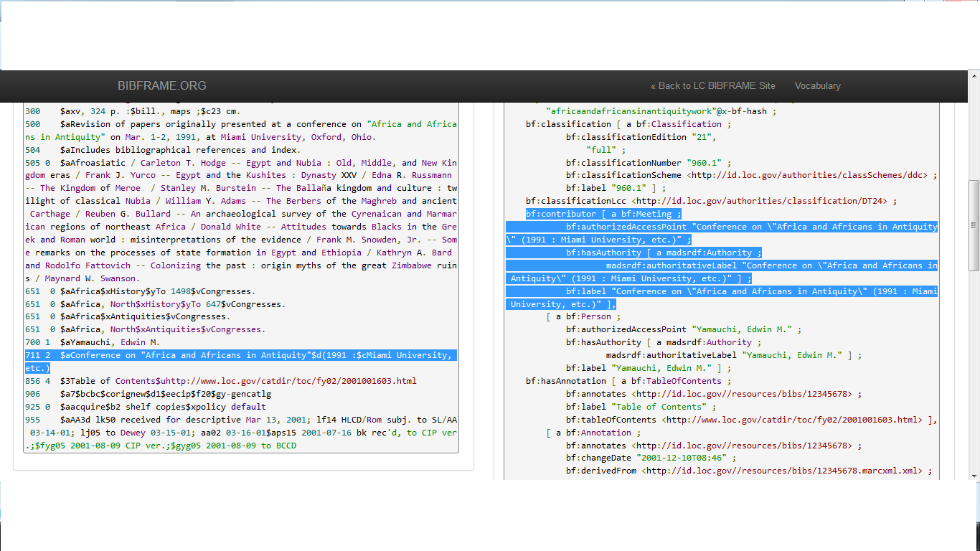Click the vertical page scrollbar thumb

(974, 225)
